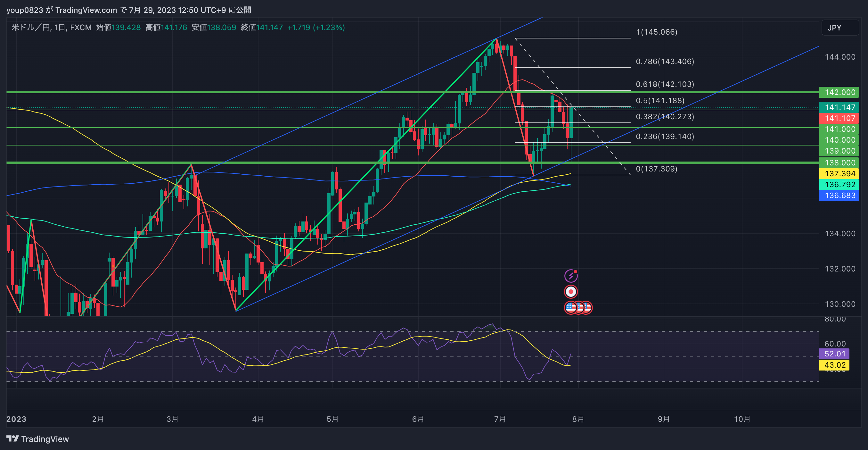This screenshot has width=868, height=450.
Task: Click the Japan flag economic event icon
Action: click(x=571, y=292)
